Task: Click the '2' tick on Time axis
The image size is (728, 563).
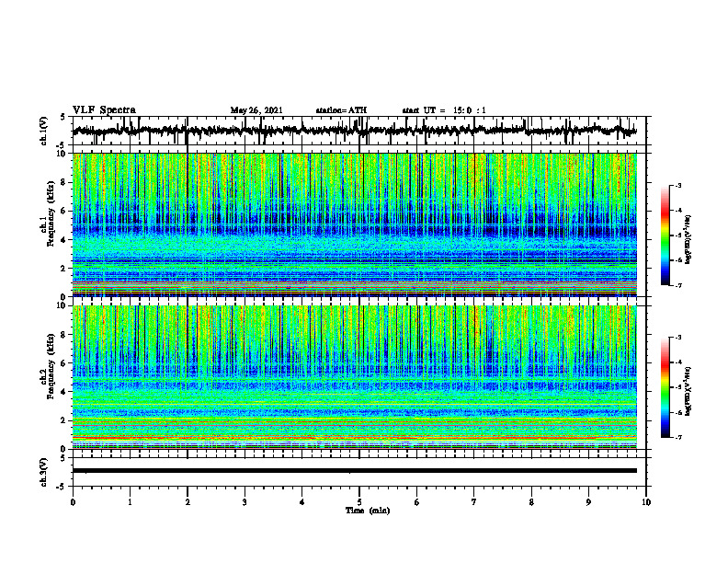Action: pos(188,502)
